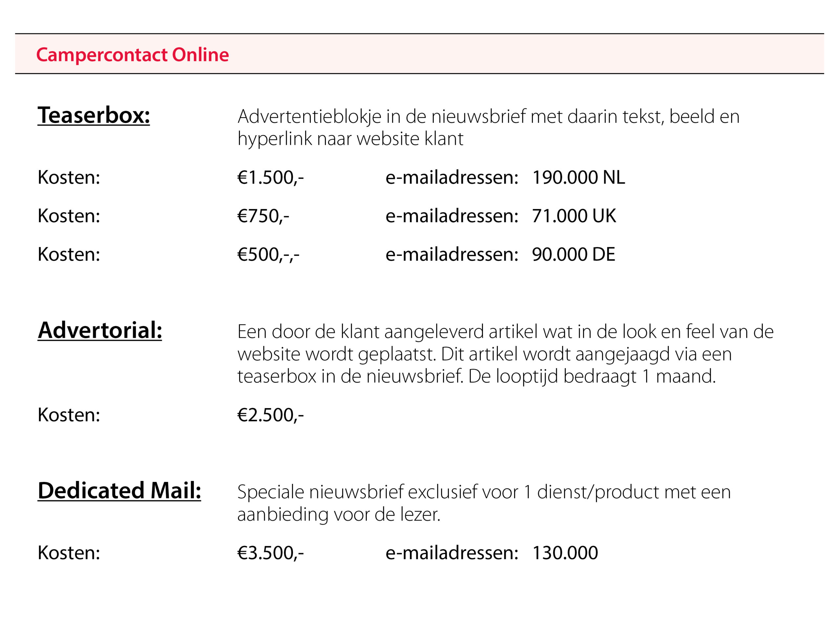The width and height of the screenshot is (840, 633).
Task: Click the sentence 'De looptijd bedraagt 1 maand'
Action: click(x=592, y=376)
